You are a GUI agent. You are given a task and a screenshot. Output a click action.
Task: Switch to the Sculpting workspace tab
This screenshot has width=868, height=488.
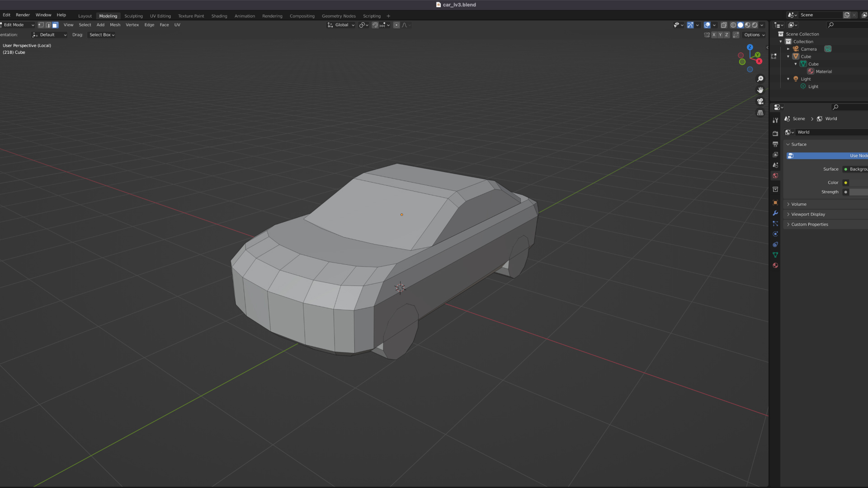[133, 16]
